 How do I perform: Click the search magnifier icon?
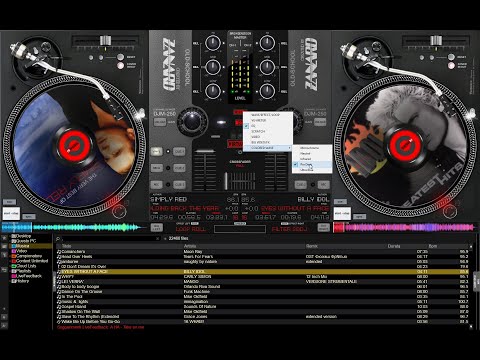pos(58,239)
